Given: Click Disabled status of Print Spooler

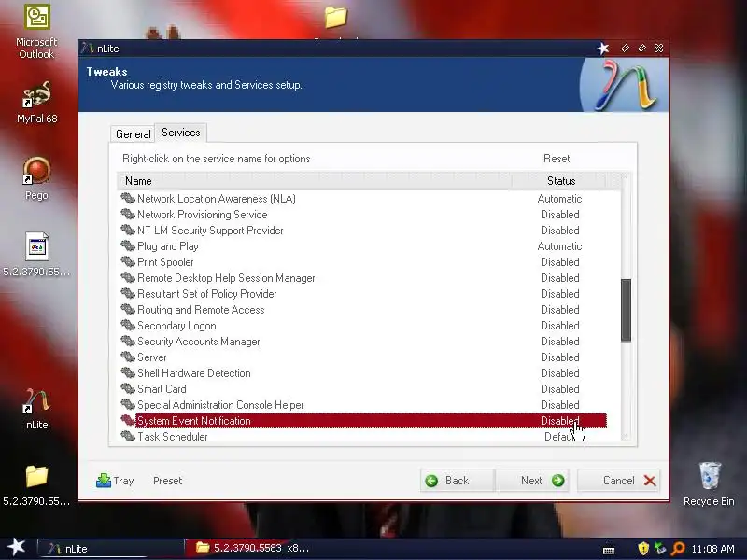Looking at the screenshot, I should click(x=559, y=262).
